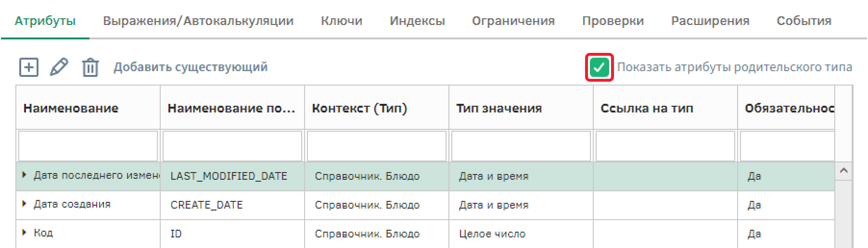868x248 pixels.
Task: Expand the 'Код' row arrow
Action: pyautogui.click(x=25, y=233)
